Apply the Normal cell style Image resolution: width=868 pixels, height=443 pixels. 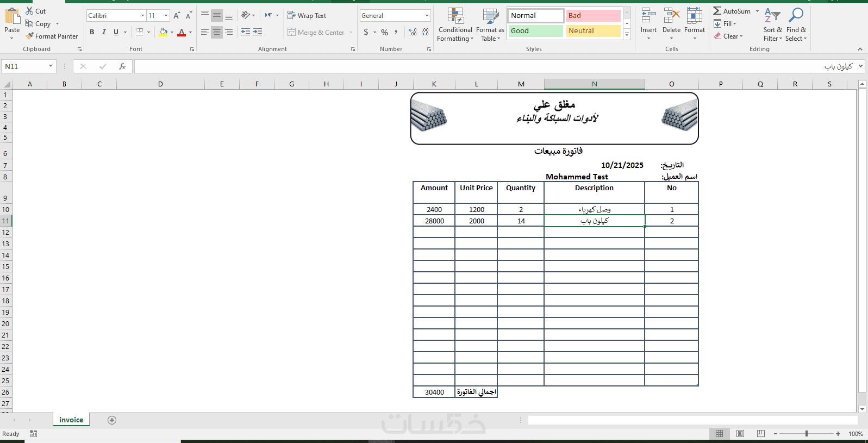point(535,16)
